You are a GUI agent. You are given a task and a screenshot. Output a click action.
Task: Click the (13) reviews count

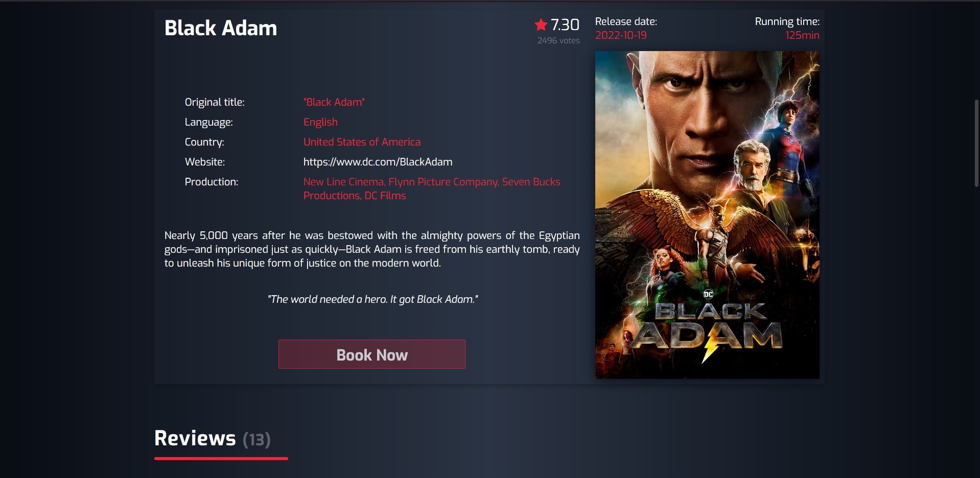[256, 440]
